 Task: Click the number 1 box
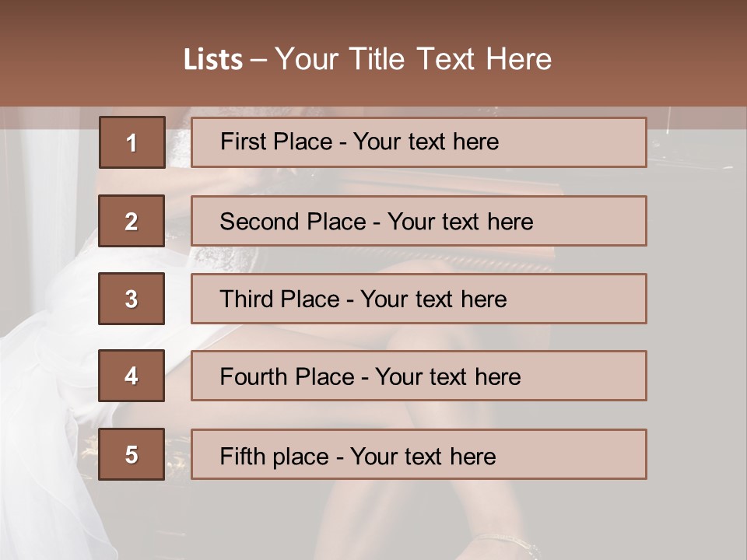132,142
